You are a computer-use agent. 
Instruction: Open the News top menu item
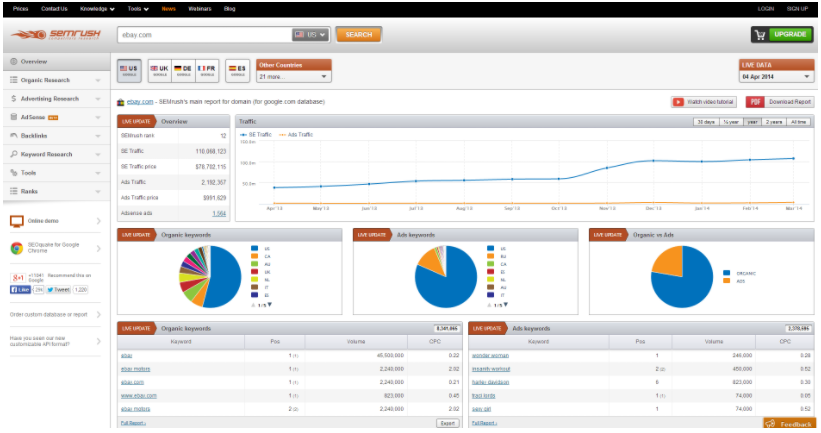tap(169, 9)
